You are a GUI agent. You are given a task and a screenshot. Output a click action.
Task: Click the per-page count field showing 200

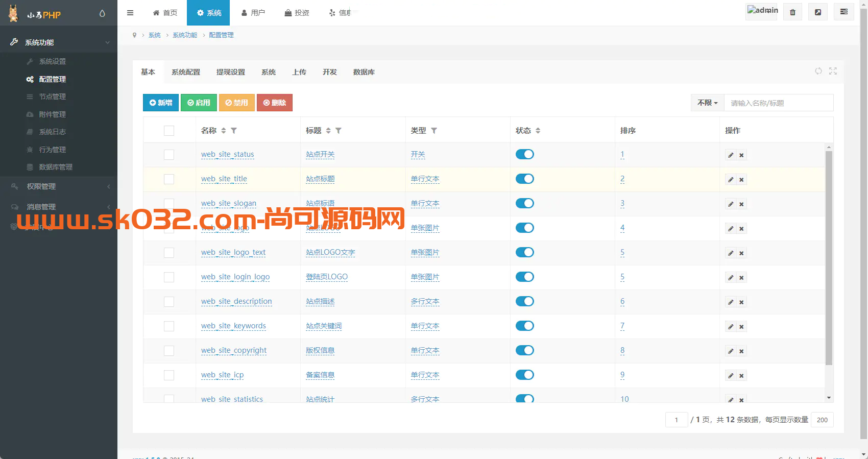pyautogui.click(x=822, y=420)
